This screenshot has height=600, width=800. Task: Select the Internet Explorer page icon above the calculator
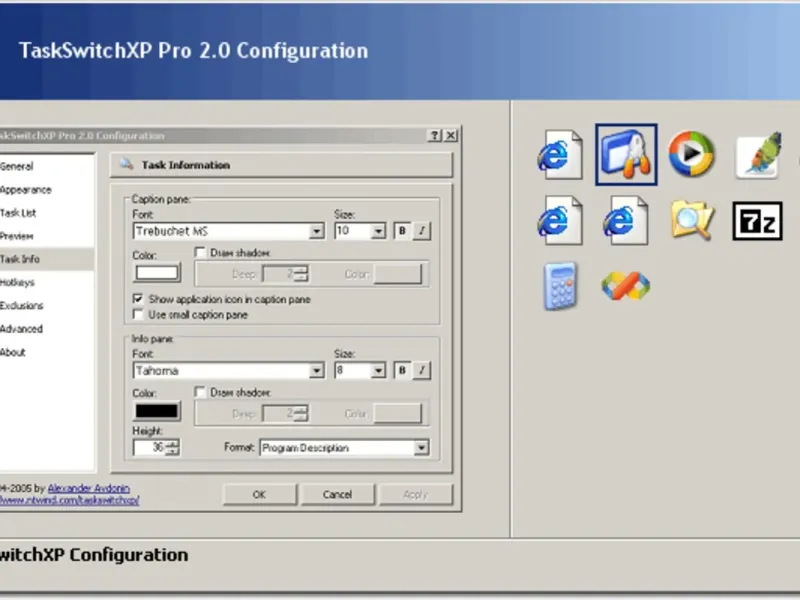pos(560,220)
